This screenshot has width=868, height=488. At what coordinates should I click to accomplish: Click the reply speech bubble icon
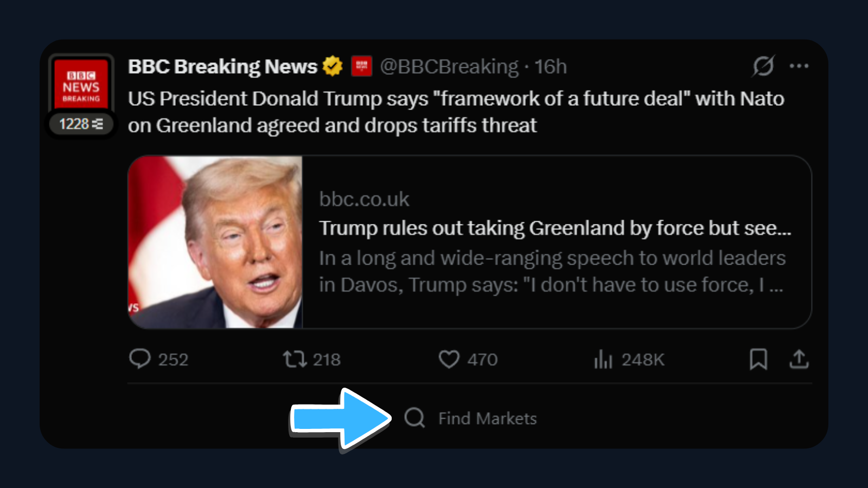click(141, 359)
